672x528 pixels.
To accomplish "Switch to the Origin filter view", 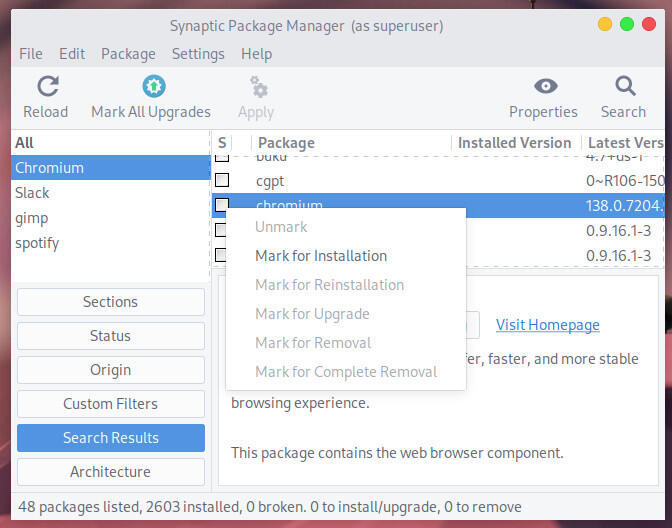I will click(110, 370).
